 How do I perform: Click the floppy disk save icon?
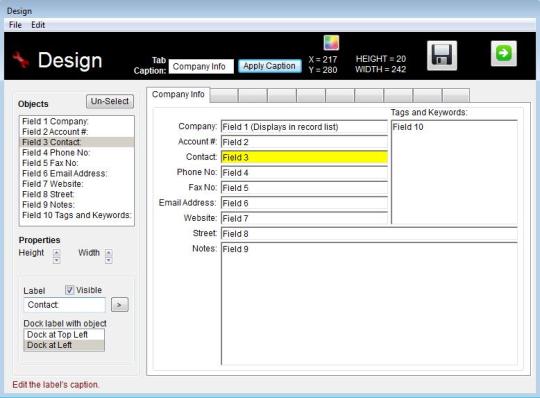coord(442,55)
